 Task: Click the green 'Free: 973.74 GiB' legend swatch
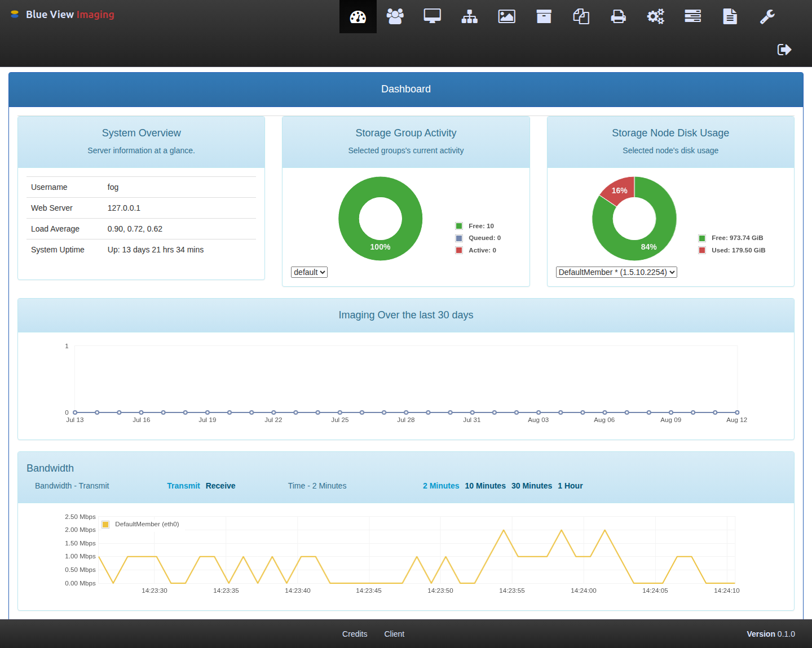tap(702, 238)
